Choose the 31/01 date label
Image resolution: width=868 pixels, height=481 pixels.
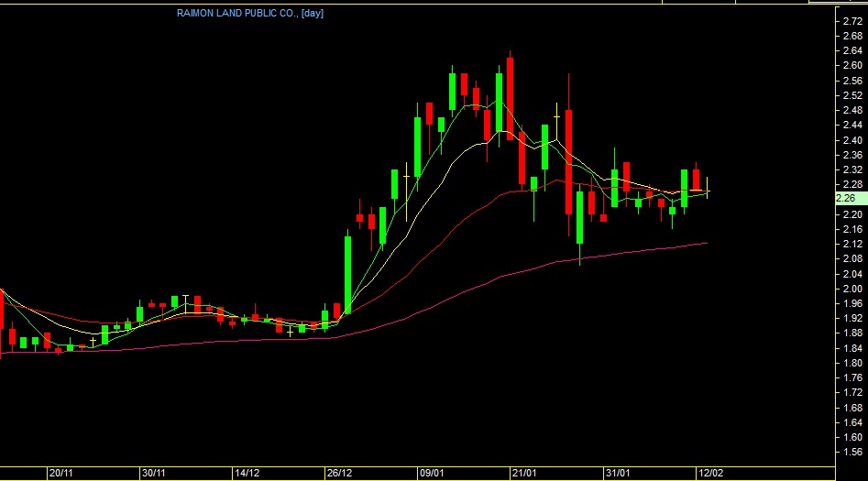pos(618,474)
